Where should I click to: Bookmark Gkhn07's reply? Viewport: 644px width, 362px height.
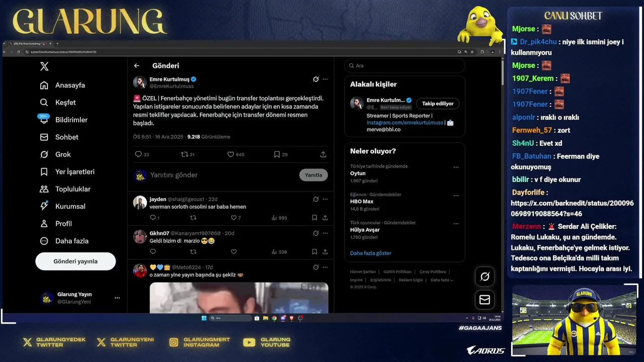pyautogui.click(x=314, y=252)
